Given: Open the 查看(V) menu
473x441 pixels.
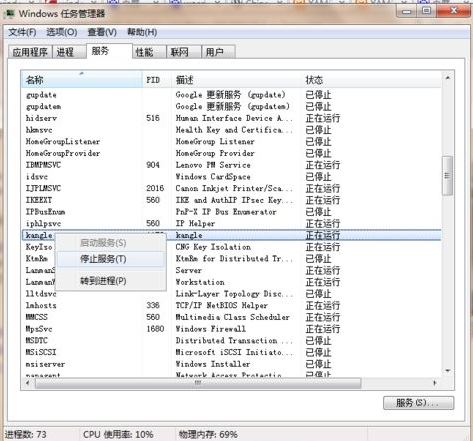Looking at the screenshot, I should [102, 32].
